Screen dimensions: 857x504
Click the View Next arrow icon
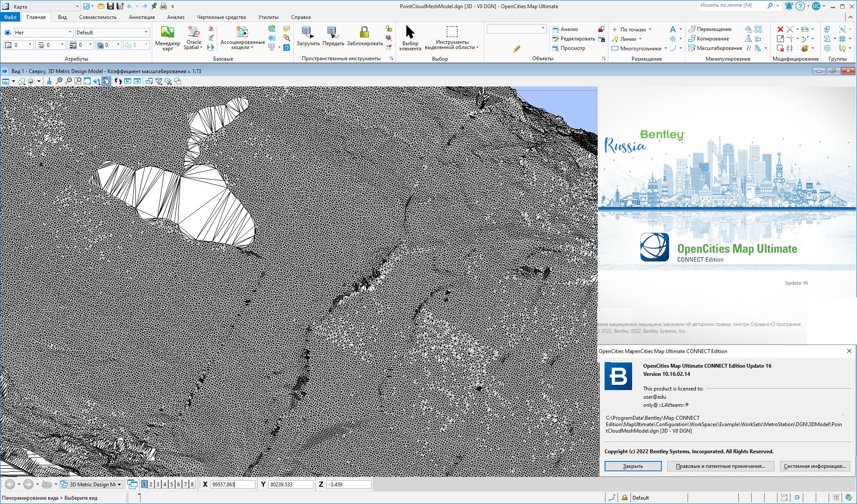click(137, 81)
